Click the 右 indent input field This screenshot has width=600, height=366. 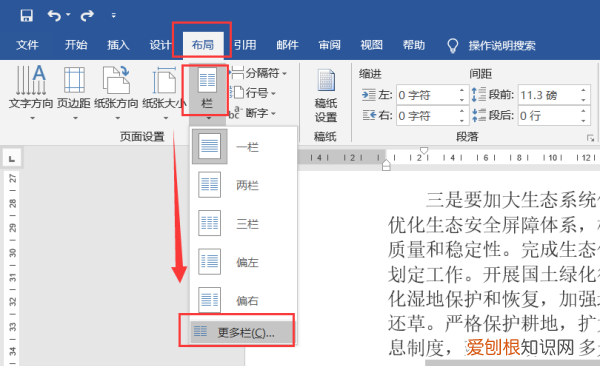432,115
